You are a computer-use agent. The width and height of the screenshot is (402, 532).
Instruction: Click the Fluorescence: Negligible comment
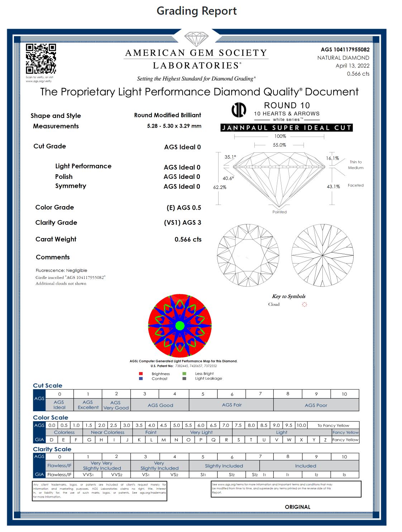click(x=61, y=270)
